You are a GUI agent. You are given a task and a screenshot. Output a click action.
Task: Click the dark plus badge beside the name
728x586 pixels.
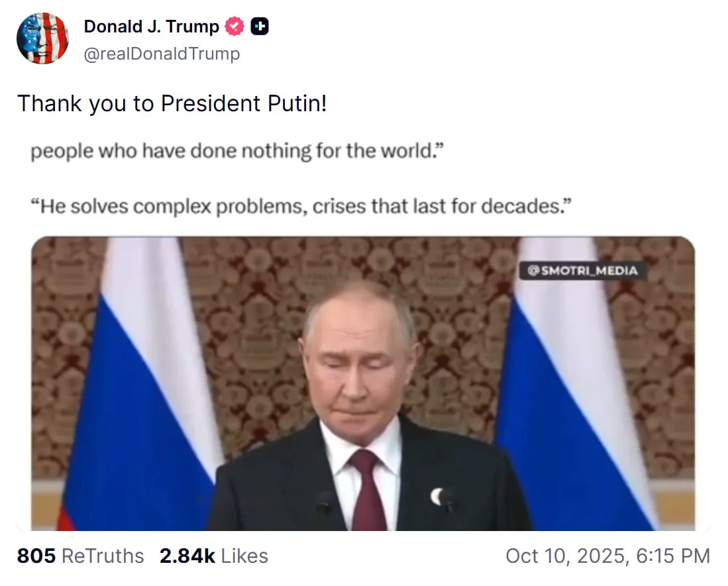260,26
